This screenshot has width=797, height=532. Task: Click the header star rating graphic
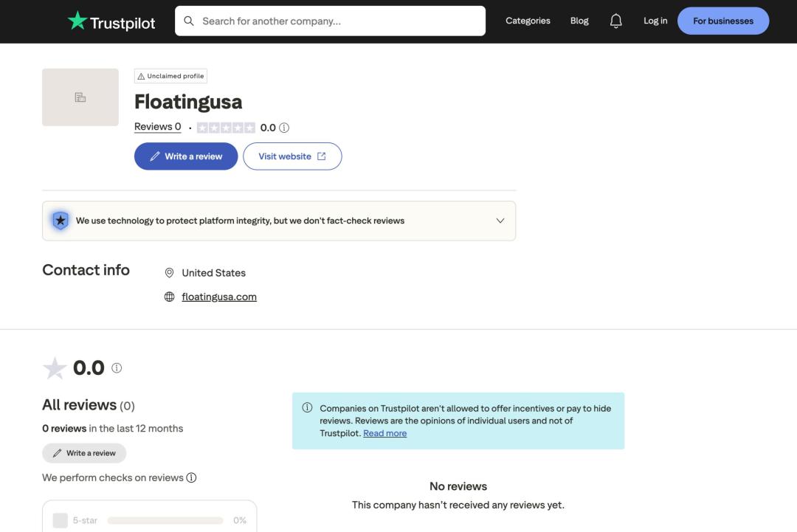click(x=226, y=128)
